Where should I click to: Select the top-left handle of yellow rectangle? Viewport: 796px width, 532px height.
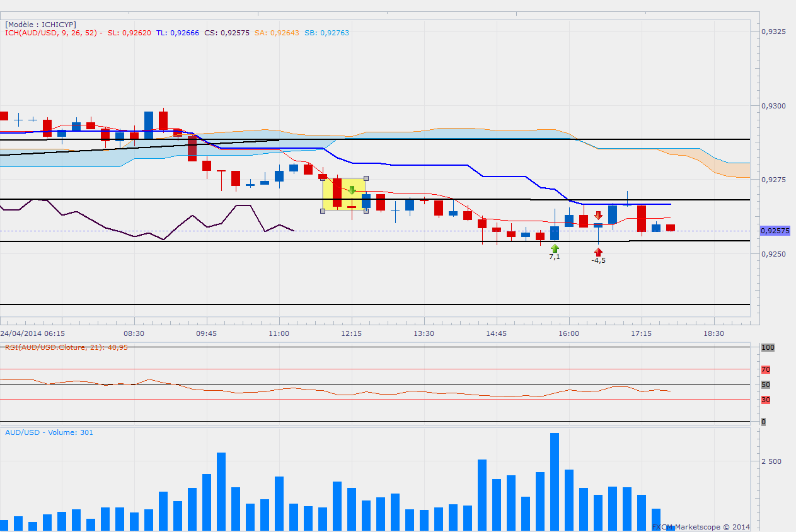pos(323,178)
